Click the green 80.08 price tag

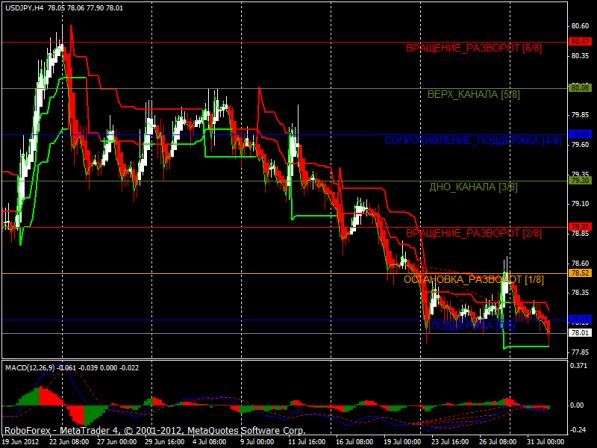pos(580,88)
